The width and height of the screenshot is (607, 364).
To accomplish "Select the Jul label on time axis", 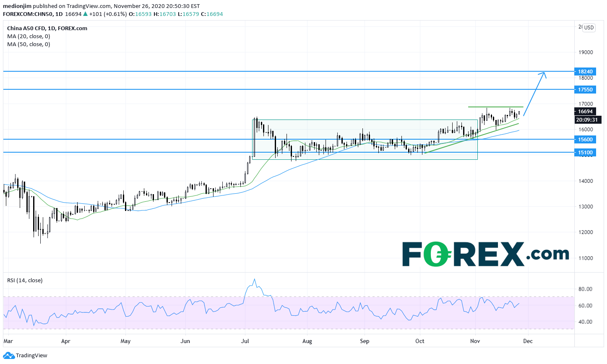I will coord(245,341).
